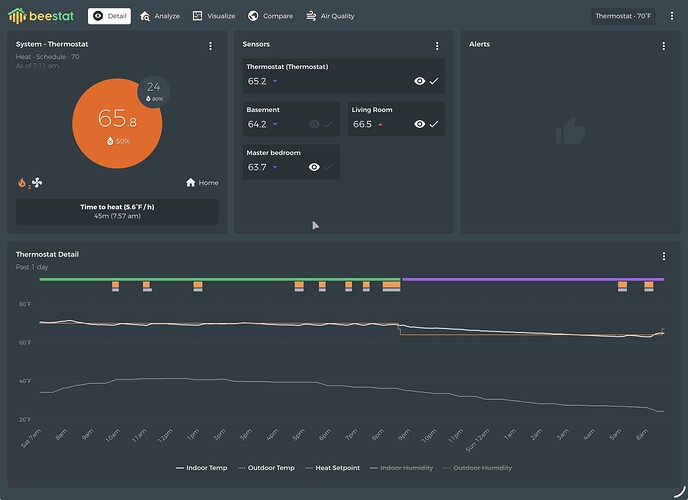Toggle visibility eye for Thermostat sensor
This screenshot has width=688, height=500.
(x=420, y=81)
